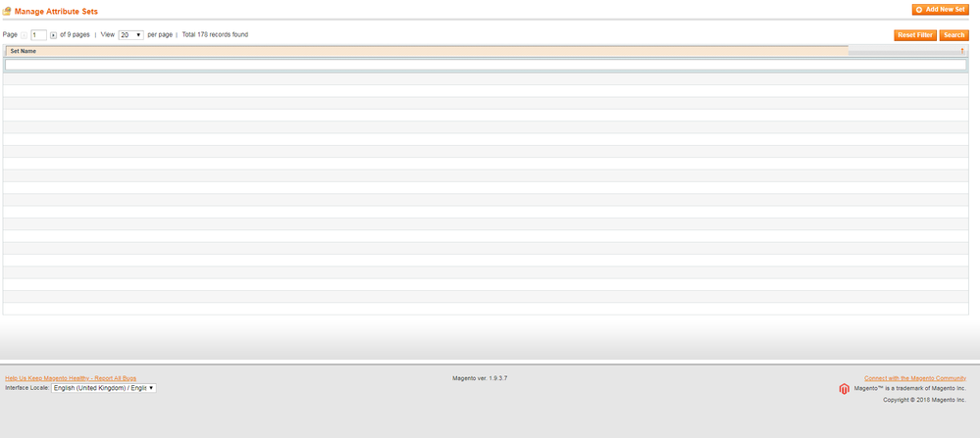Go to the next page arrow
980x438 pixels.
(53, 34)
